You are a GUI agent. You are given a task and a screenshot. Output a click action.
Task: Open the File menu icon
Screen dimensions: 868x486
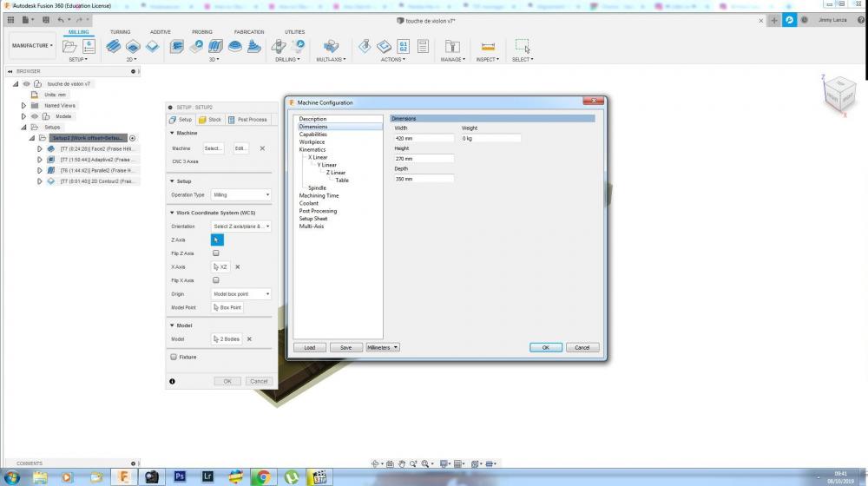pyautogui.click(x=26, y=20)
